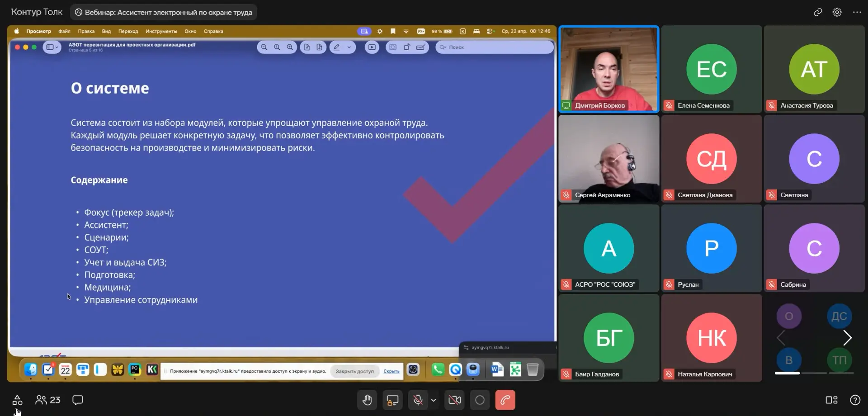Image resolution: width=868 pixels, height=416 pixels.
Task: Open the help question mark icon
Action: tap(855, 400)
